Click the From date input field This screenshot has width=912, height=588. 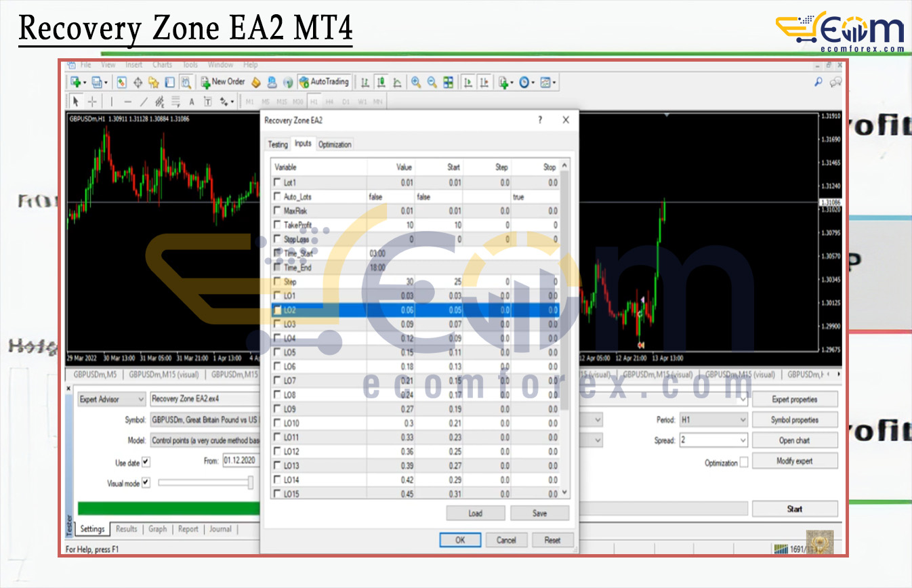coord(241,462)
